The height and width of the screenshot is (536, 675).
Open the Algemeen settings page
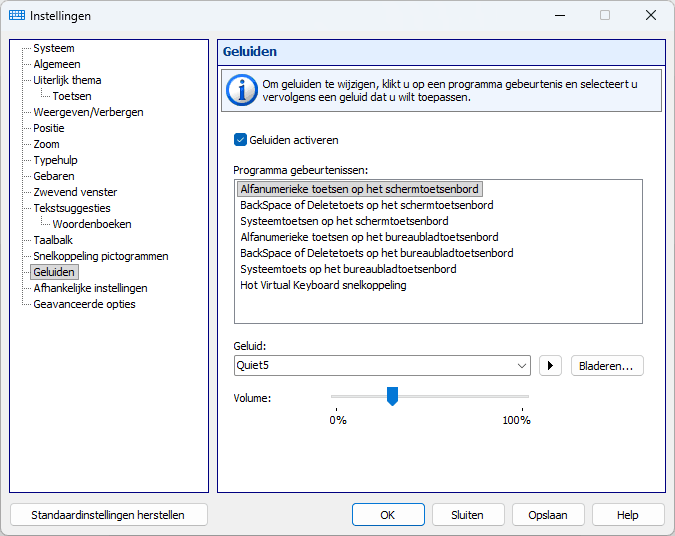pos(57,64)
